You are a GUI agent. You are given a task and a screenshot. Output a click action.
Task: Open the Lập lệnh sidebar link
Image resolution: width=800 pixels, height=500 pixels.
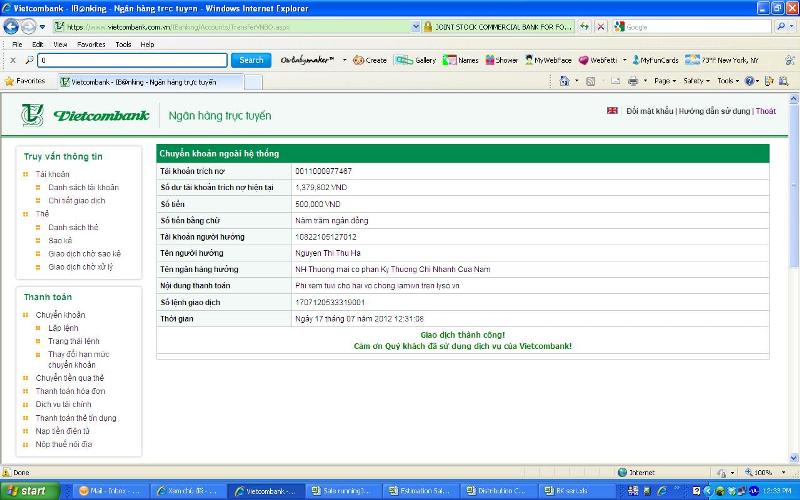[63, 328]
